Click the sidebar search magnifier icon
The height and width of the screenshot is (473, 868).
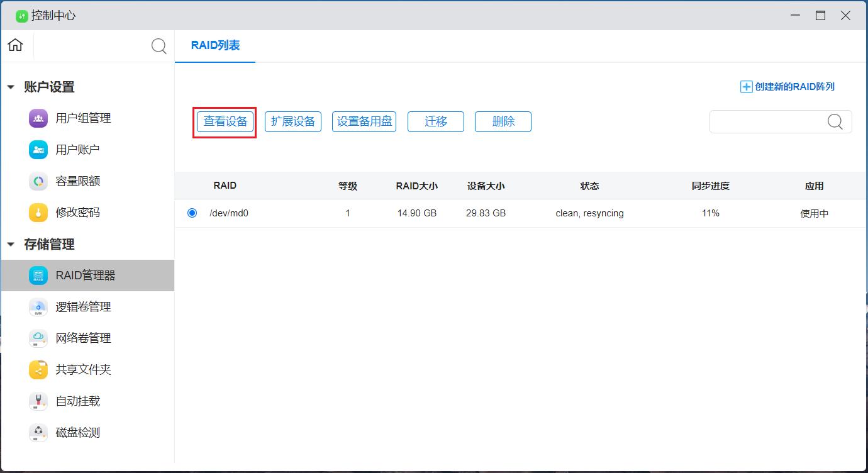[x=159, y=46]
